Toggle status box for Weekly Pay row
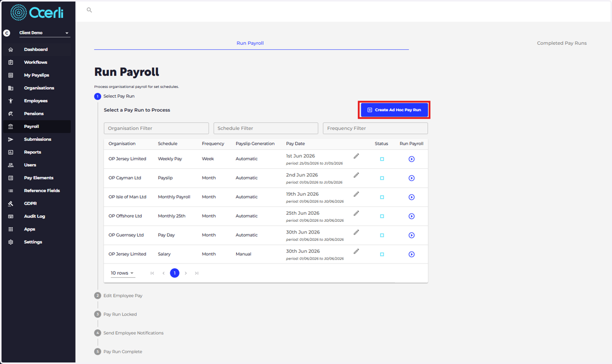The height and width of the screenshot is (364, 612). point(382,159)
